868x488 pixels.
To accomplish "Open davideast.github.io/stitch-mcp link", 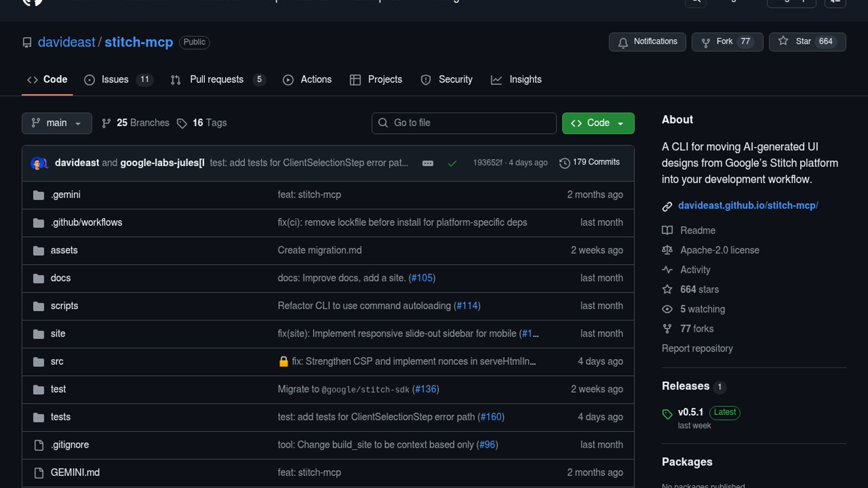I will click(748, 206).
